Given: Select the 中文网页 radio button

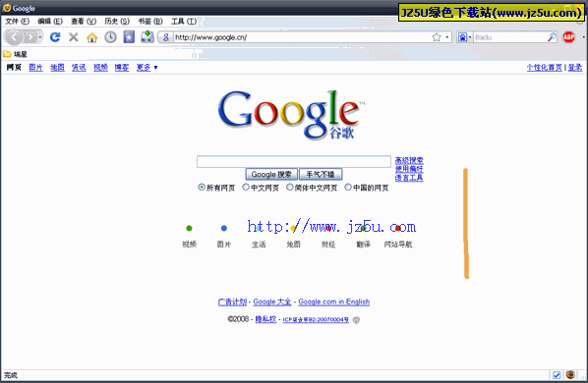Looking at the screenshot, I should coord(246,187).
